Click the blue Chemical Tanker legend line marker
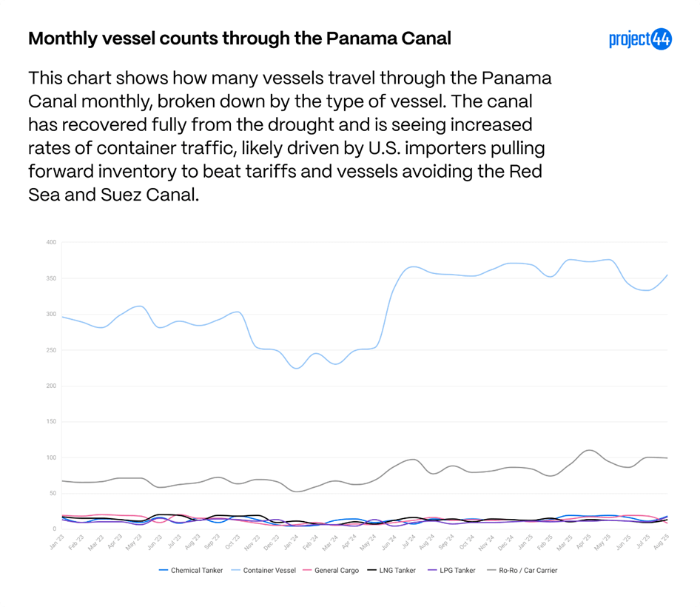 click(164, 571)
